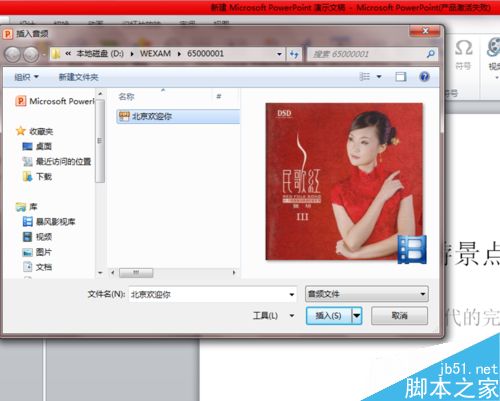Click the video icon in PowerPoint ribbon
The width and height of the screenshot is (500, 401).
click(494, 47)
